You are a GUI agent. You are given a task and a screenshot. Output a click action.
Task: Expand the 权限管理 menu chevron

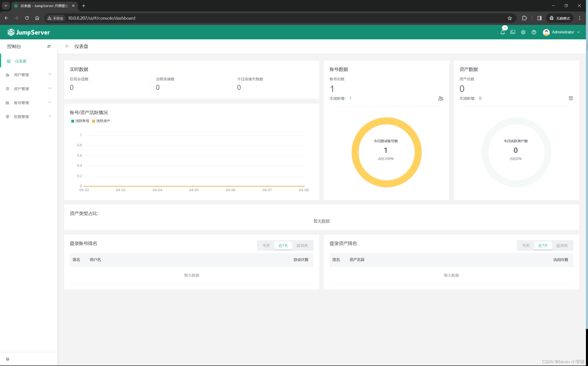pos(50,116)
